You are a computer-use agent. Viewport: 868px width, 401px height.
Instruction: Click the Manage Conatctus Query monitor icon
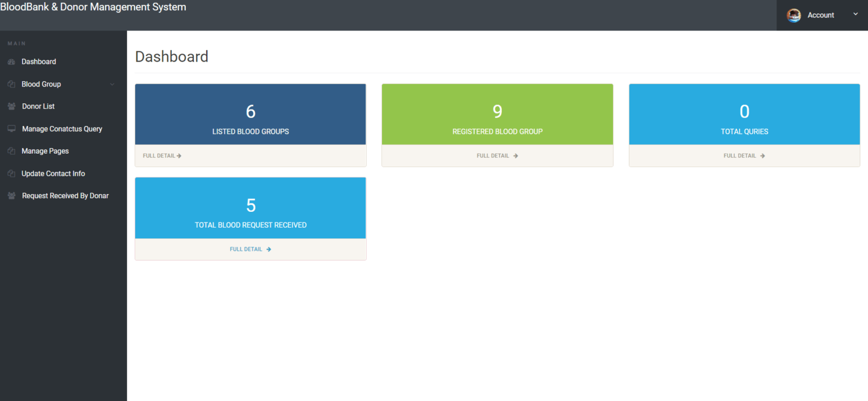click(x=11, y=129)
